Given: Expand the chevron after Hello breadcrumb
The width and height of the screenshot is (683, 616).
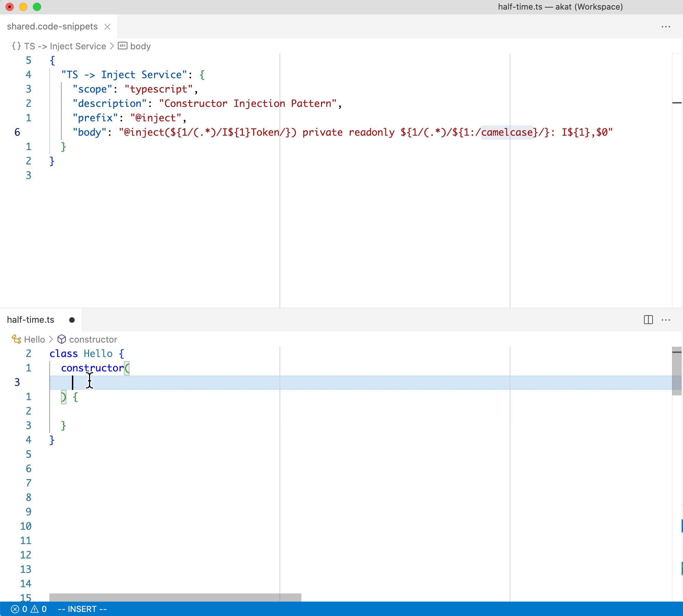Looking at the screenshot, I should tap(51, 339).
